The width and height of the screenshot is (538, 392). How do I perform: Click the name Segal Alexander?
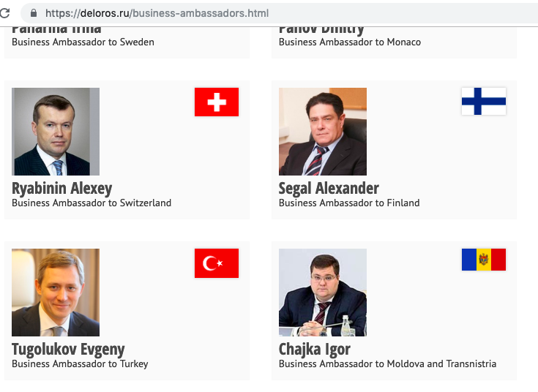coord(329,188)
